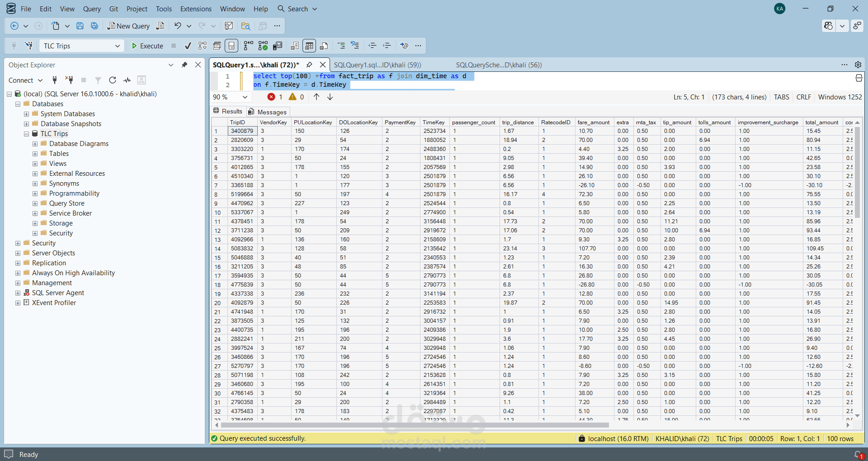The width and height of the screenshot is (868, 461).
Task: Open the Query menu
Action: (92, 9)
